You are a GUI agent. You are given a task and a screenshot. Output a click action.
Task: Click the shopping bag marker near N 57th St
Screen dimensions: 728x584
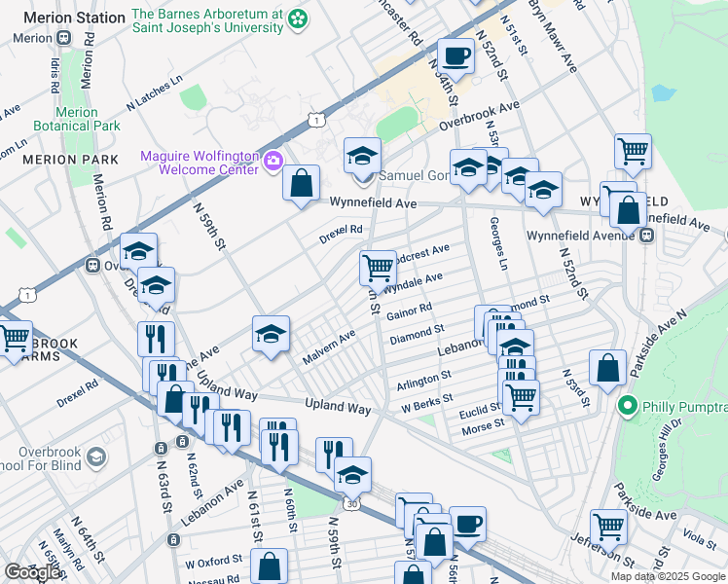pos(435,544)
